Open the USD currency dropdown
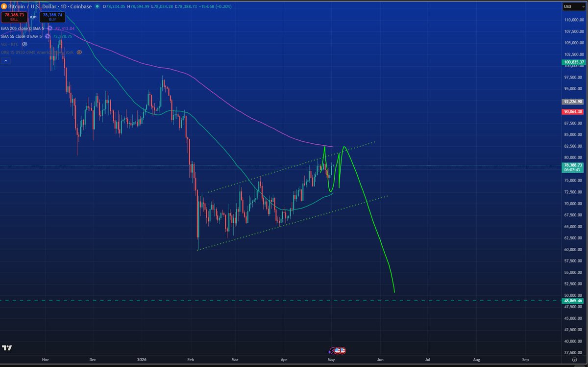The height and width of the screenshot is (367, 588). click(575, 6)
